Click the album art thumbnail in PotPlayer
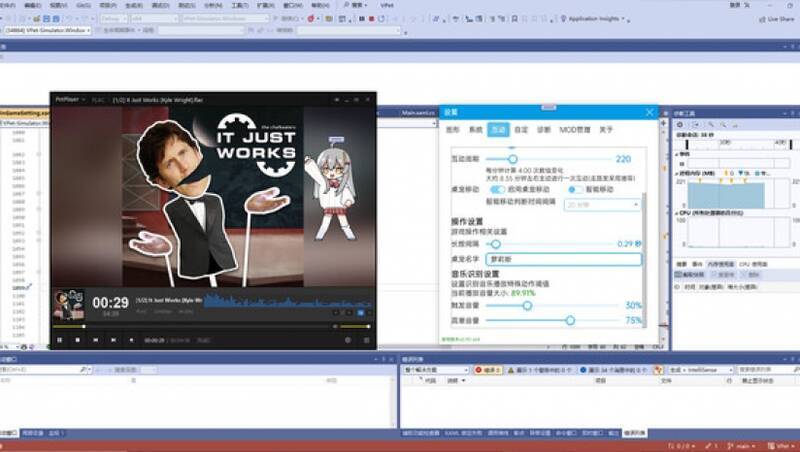Image resolution: width=800 pixels, height=452 pixels. 68,304
